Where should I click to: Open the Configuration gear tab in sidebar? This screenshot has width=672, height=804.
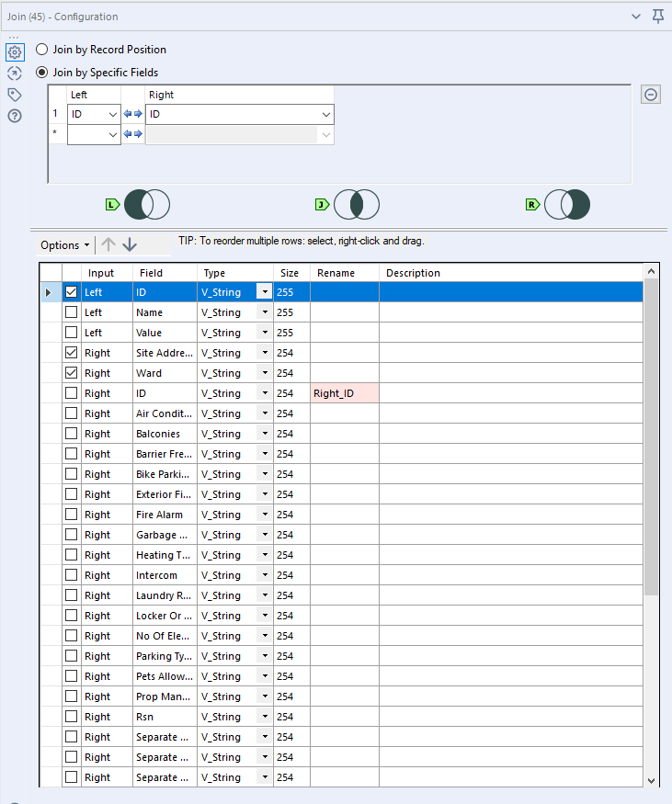14,52
